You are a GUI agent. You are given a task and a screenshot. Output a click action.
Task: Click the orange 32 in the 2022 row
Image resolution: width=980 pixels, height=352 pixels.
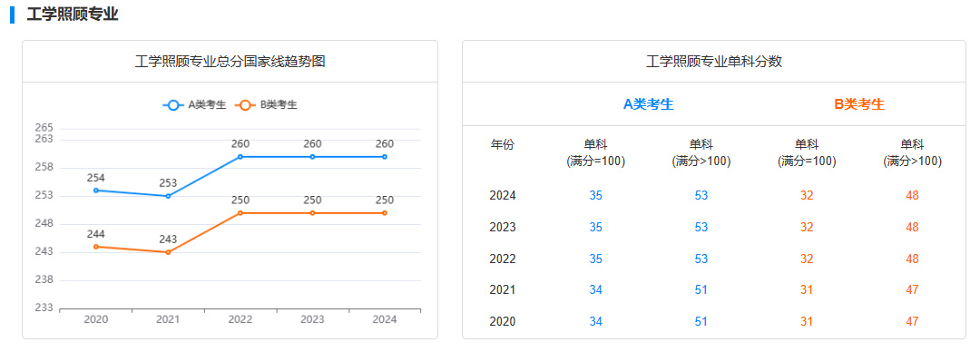point(807,259)
